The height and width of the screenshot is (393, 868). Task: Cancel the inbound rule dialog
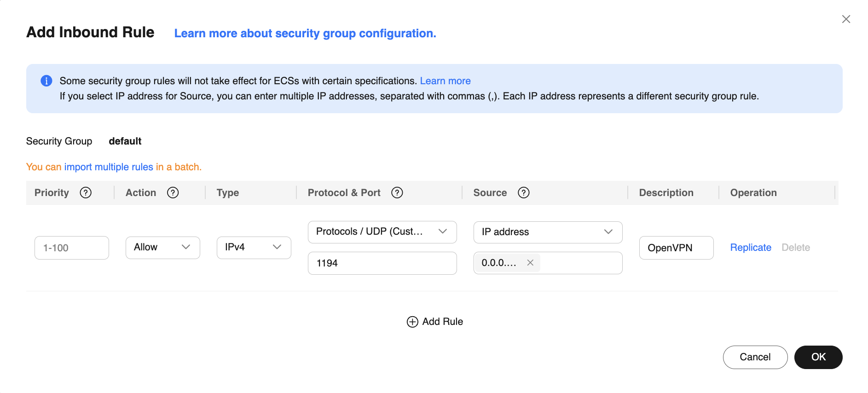pyautogui.click(x=755, y=357)
